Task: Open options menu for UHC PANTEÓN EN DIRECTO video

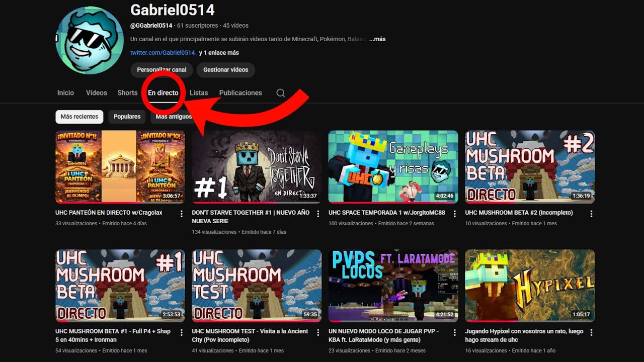Action: [182, 214]
